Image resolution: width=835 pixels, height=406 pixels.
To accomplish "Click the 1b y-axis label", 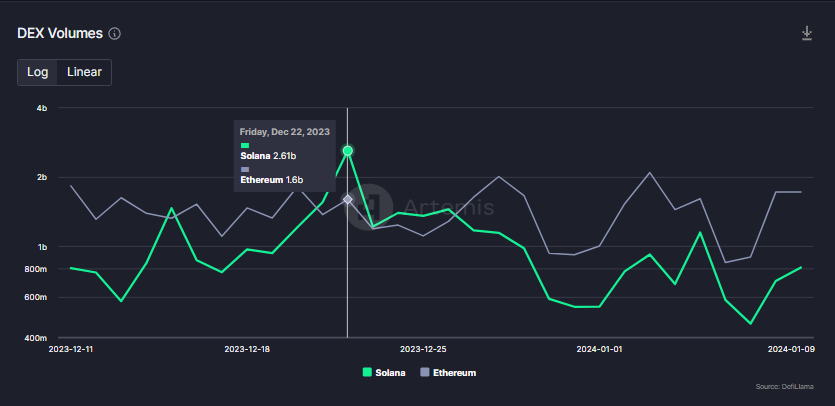I will [42, 247].
